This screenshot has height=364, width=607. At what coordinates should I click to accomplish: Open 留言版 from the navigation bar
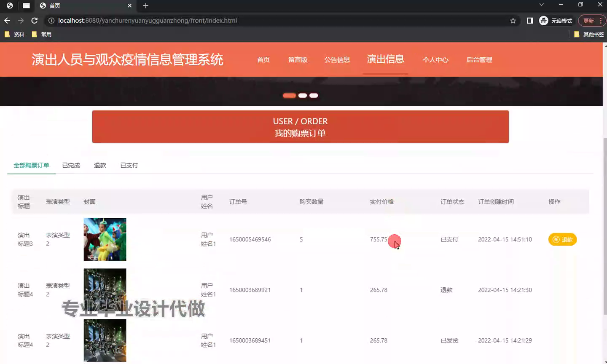(298, 60)
